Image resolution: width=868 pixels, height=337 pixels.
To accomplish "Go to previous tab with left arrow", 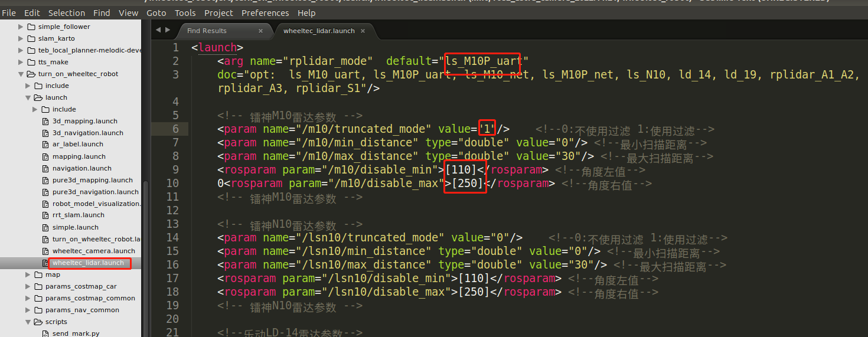I will [158, 30].
